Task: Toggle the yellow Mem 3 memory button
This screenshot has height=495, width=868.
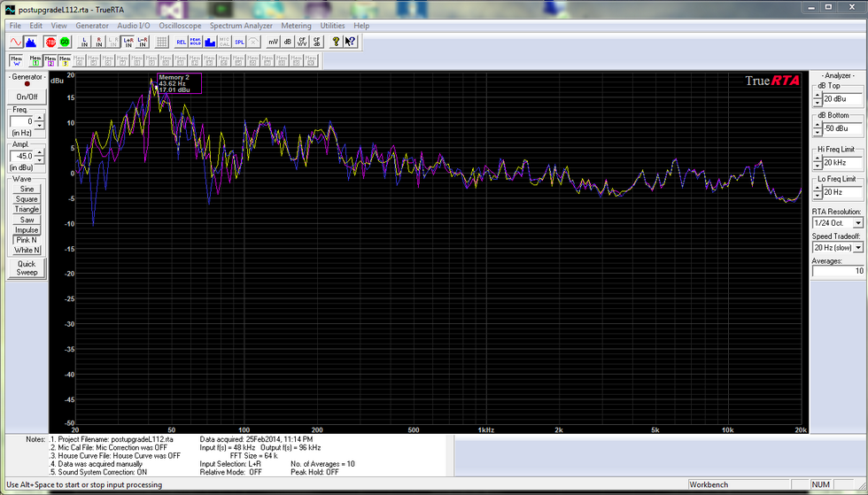Action: (x=65, y=60)
